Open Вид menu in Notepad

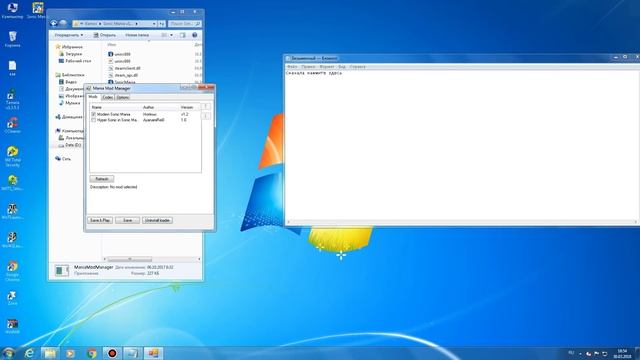coord(342,67)
